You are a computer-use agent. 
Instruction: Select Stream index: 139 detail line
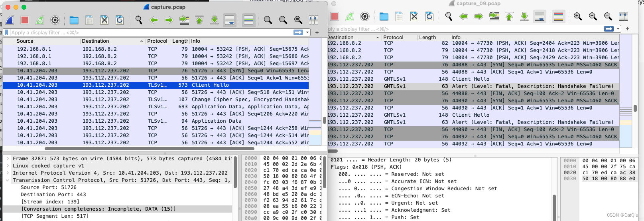[50, 202]
